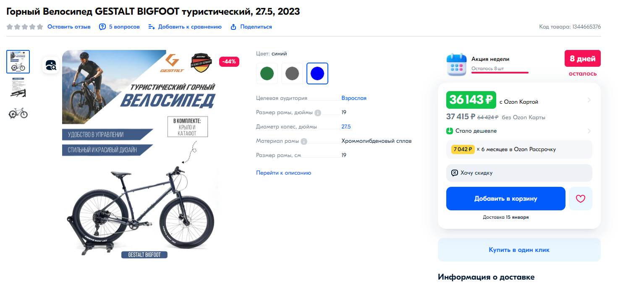Screen dimensions: 644x288
Task: Add bike to favorites with heart icon
Action: click(581, 199)
